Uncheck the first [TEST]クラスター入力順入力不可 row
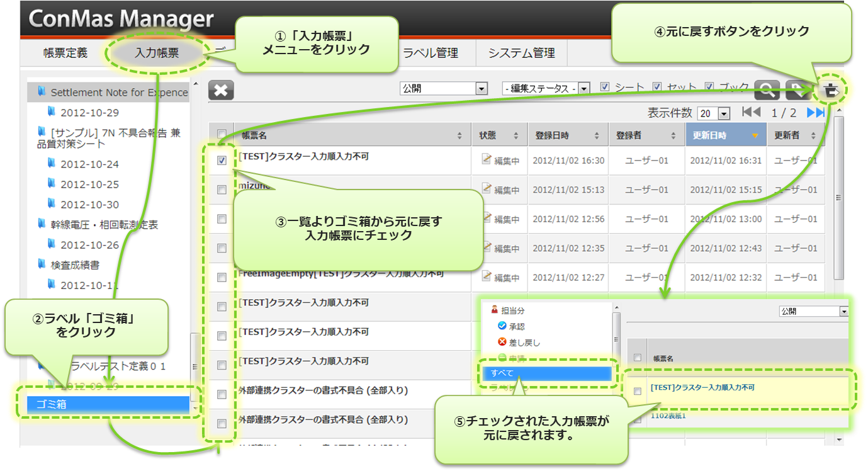The height and width of the screenshot is (471, 868). (222, 161)
